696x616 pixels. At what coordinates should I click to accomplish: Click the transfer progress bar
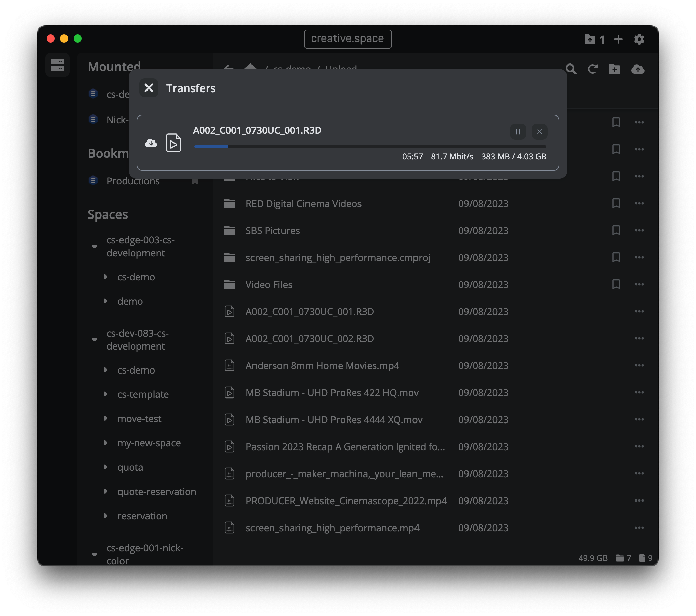point(370,147)
